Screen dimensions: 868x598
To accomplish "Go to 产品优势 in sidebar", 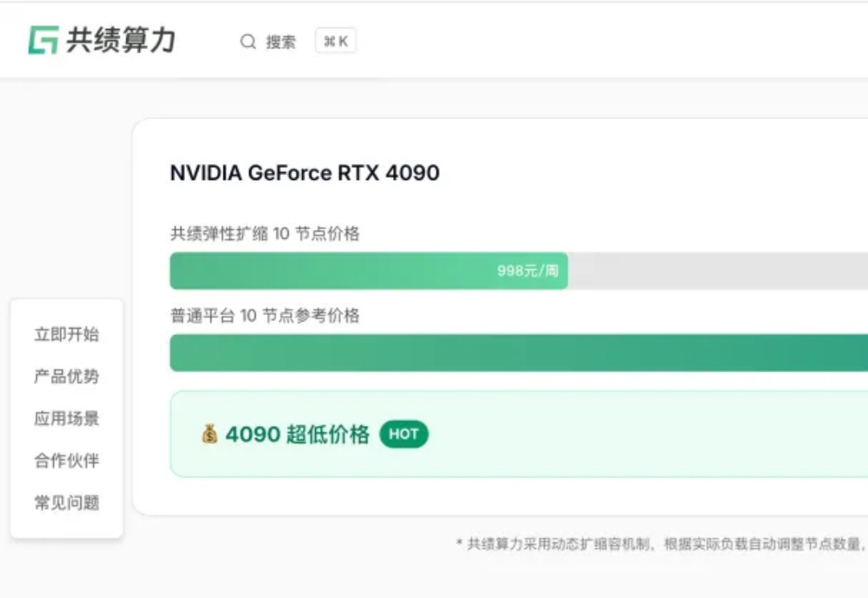I will [x=67, y=376].
